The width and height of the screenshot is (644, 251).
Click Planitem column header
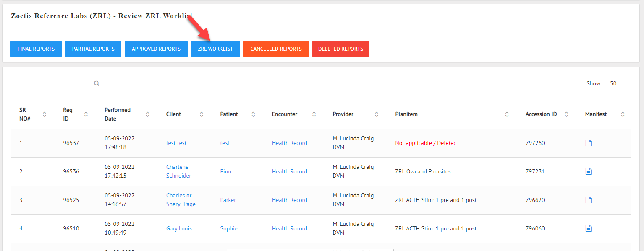[406, 114]
